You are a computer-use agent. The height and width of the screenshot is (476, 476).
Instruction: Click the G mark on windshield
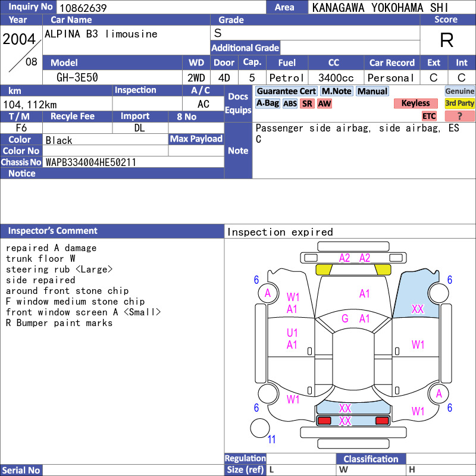click(345, 318)
